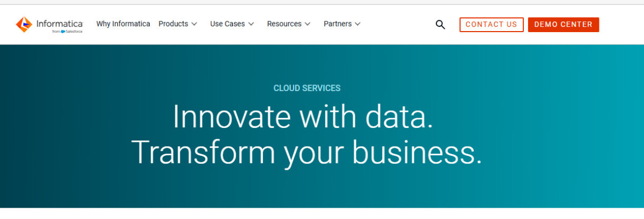Expand the chevron beside Resources
The width and height of the screenshot is (644, 219).
[x=308, y=24]
